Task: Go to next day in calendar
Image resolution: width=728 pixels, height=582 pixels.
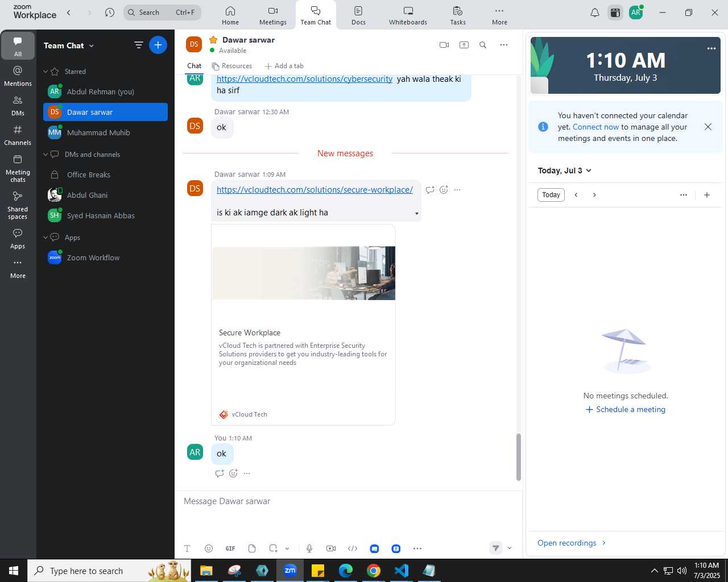Action: click(x=594, y=195)
